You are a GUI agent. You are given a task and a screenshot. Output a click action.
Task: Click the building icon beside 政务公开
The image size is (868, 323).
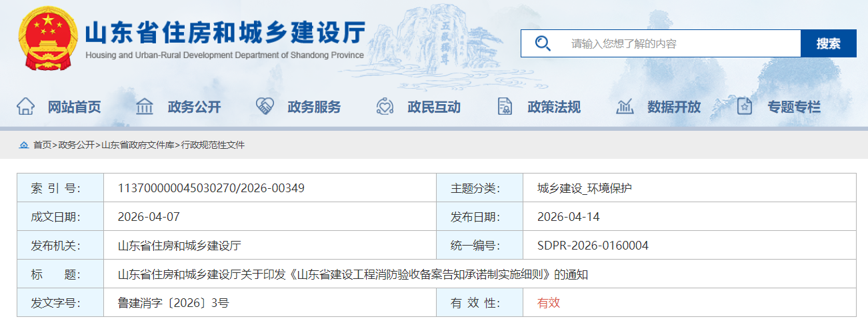click(x=145, y=106)
